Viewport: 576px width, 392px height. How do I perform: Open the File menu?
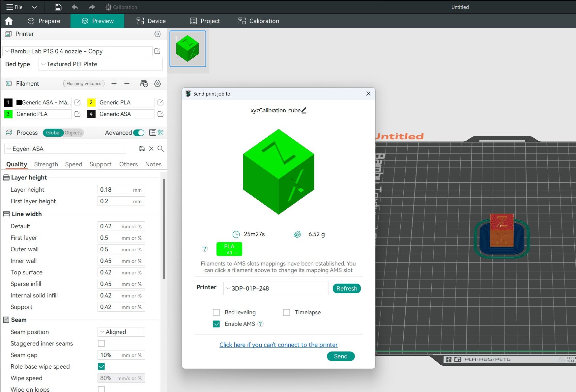pos(14,7)
